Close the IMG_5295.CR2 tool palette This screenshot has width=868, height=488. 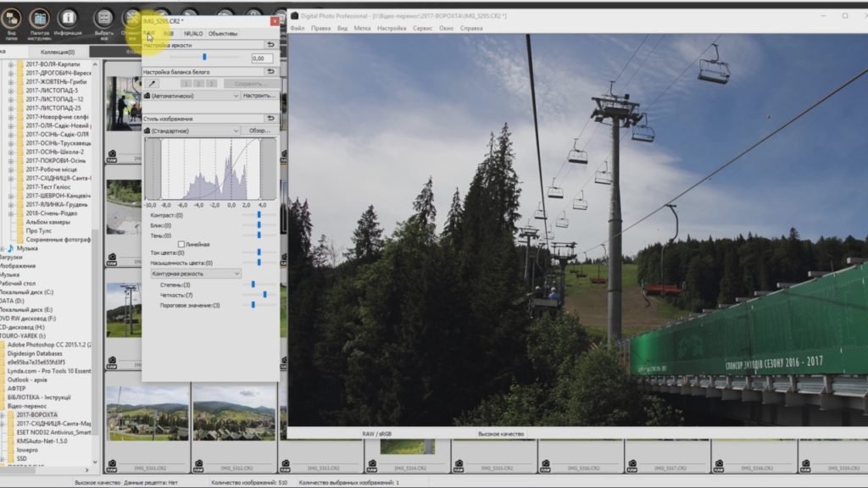coord(275,21)
